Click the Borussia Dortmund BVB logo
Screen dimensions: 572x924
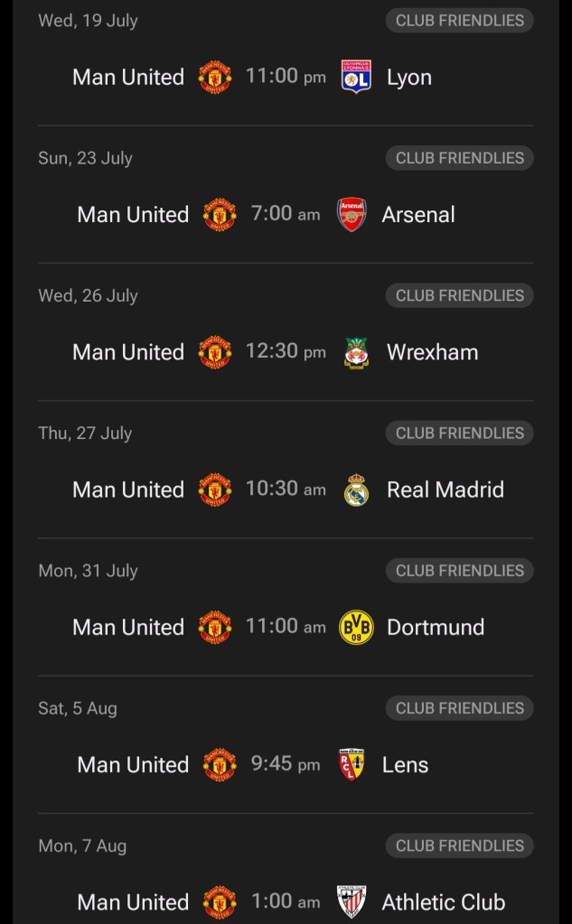point(356,627)
